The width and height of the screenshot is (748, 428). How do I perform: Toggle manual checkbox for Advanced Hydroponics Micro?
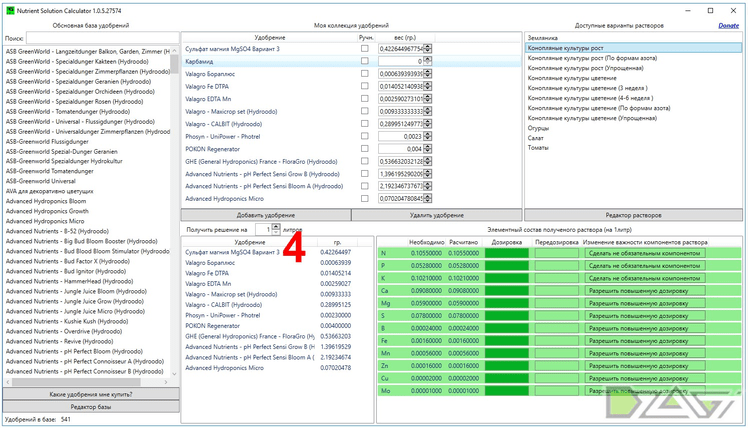click(x=364, y=198)
